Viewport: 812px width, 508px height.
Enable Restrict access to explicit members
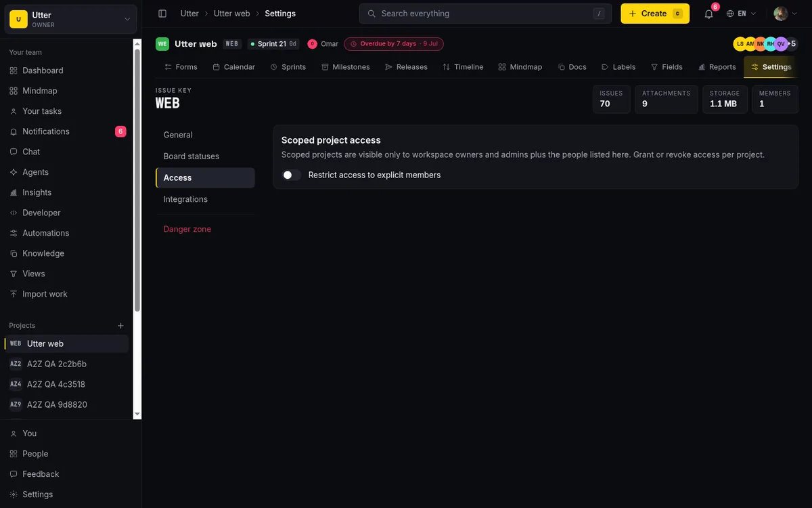tap(292, 175)
